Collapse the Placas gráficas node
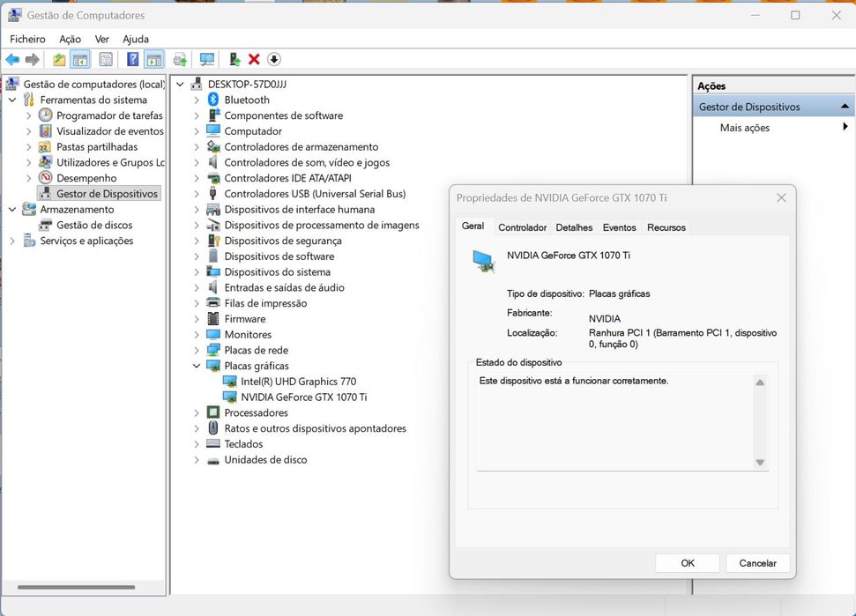856x616 pixels. coord(197,366)
